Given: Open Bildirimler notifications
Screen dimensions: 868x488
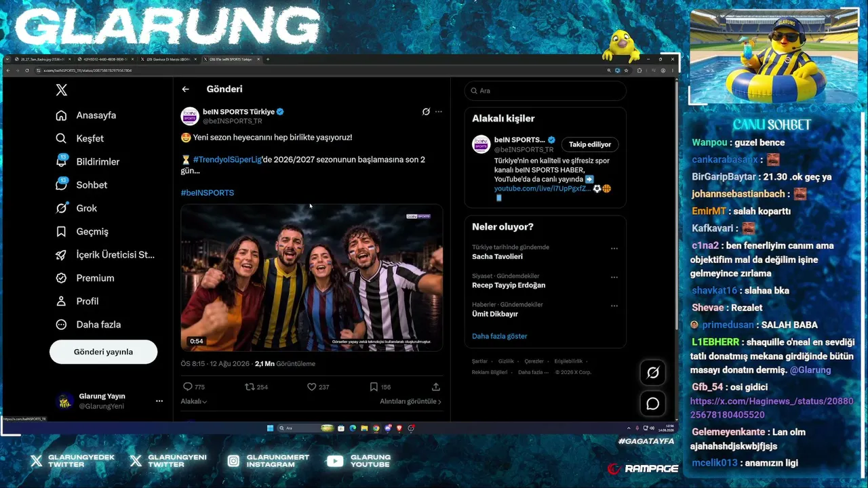Looking at the screenshot, I should tap(88, 161).
